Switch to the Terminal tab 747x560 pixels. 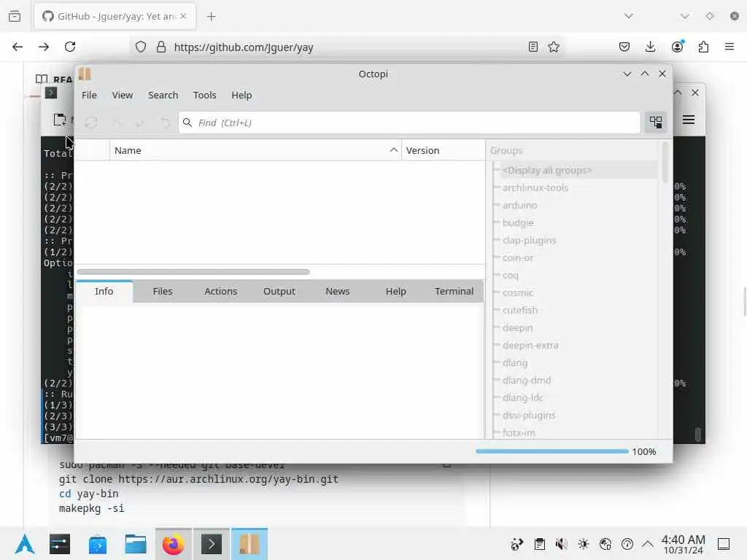(454, 292)
